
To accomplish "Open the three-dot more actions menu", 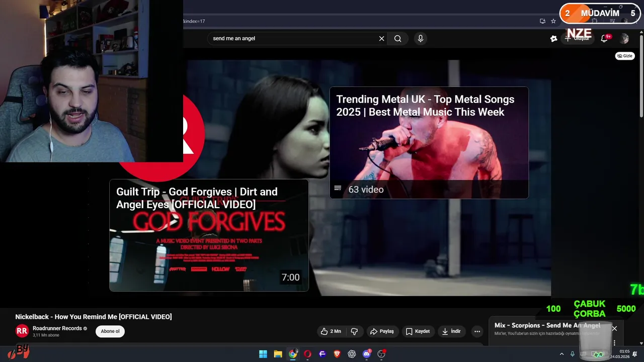I will point(477,331).
